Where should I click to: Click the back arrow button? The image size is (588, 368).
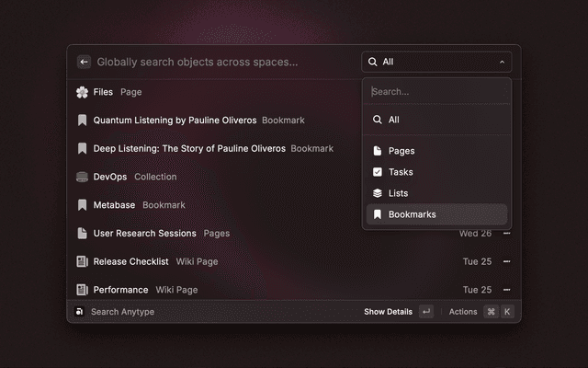(84, 62)
